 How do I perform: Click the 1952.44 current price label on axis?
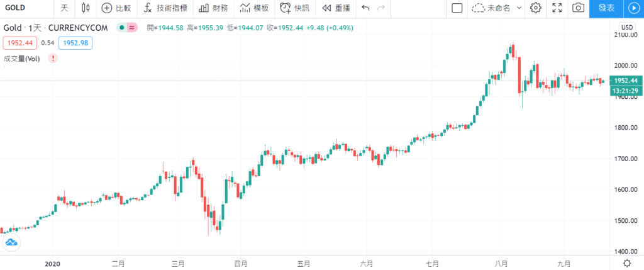(x=626, y=81)
